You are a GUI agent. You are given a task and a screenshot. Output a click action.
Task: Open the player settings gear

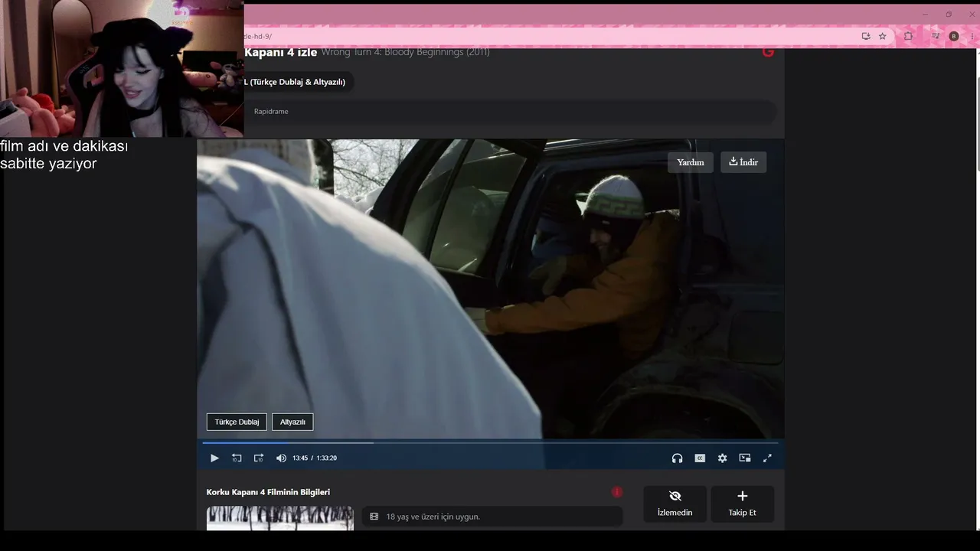(x=722, y=458)
